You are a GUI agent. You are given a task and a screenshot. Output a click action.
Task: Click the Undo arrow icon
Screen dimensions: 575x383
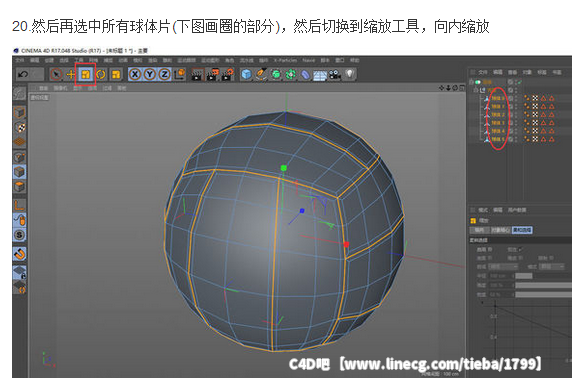coord(23,74)
